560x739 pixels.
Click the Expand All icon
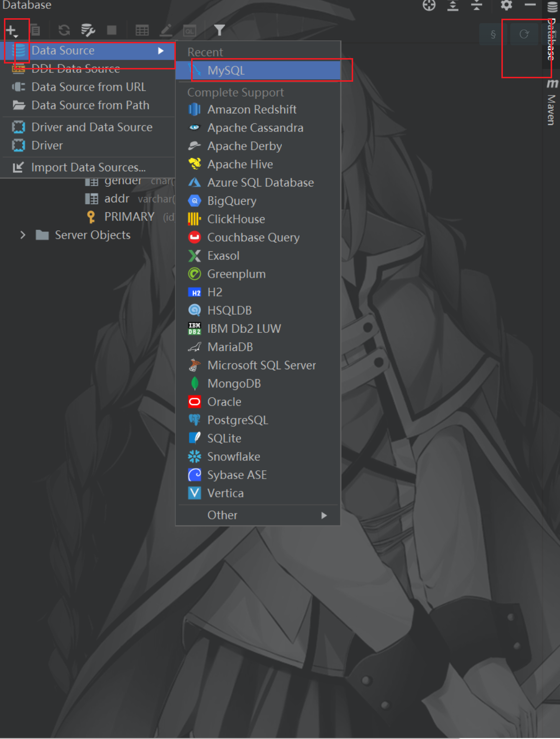pyautogui.click(x=453, y=5)
